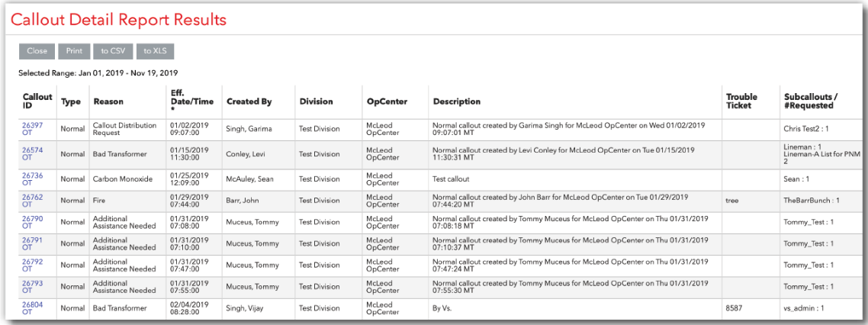Open callout ID 26793 link
This screenshot has height=325, width=868.
click(x=31, y=282)
